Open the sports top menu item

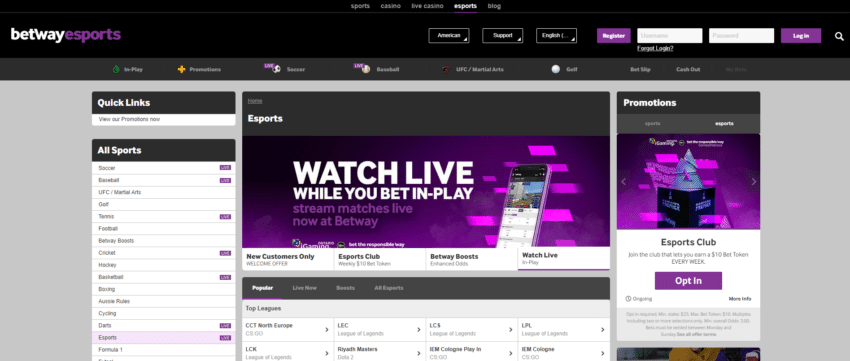pos(360,6)
